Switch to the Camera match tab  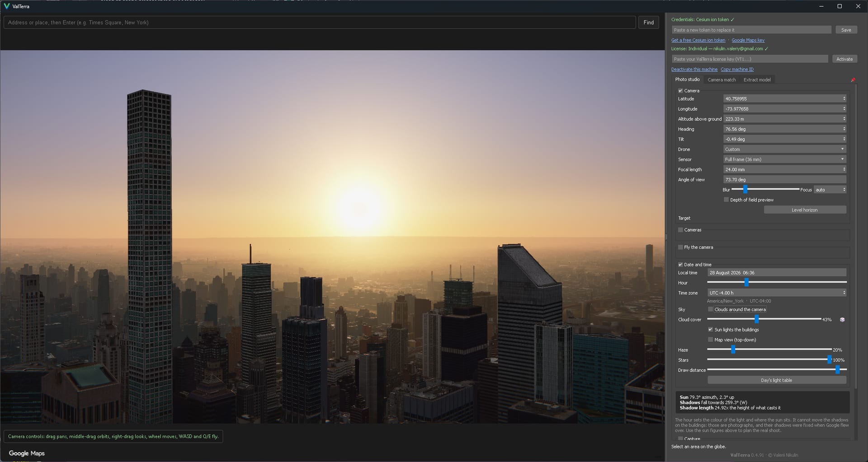pyautogui.click(x=722, y=80)
